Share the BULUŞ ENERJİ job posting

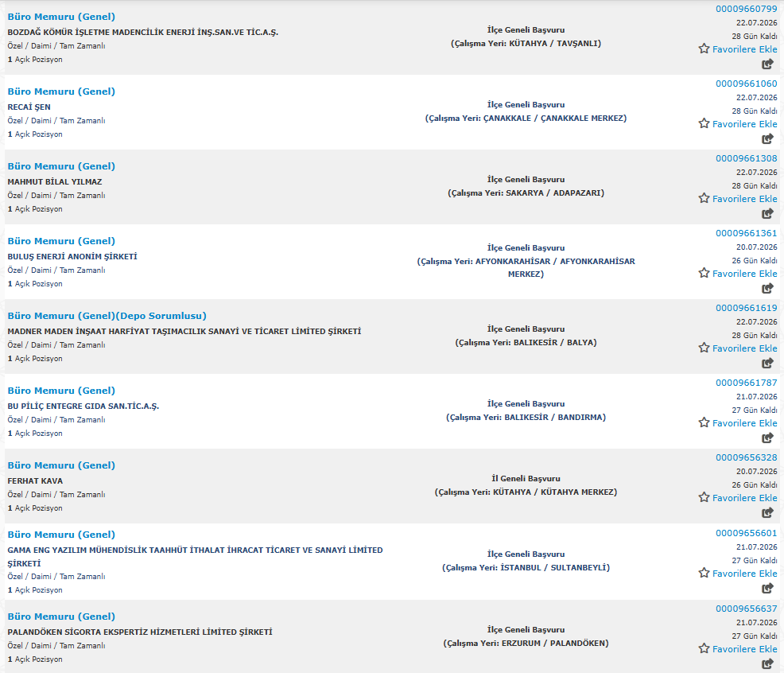click(767, 288)
